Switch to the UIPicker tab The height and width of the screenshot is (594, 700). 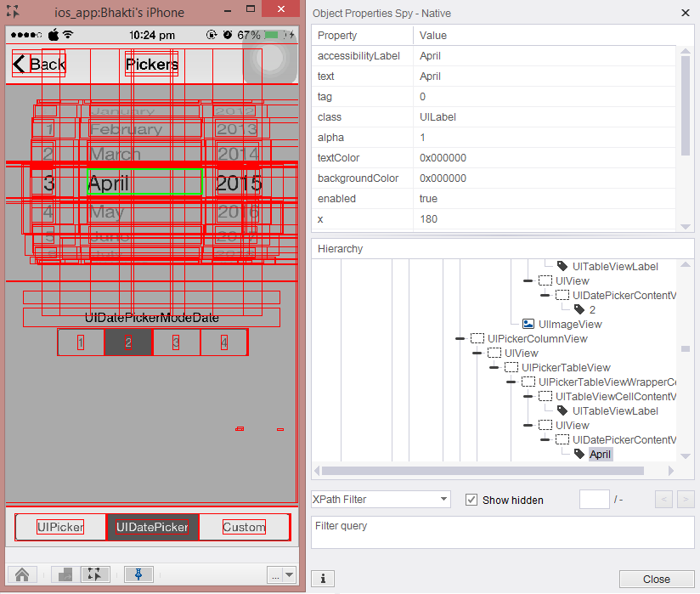pyautogui.click(x=60, y=527)
